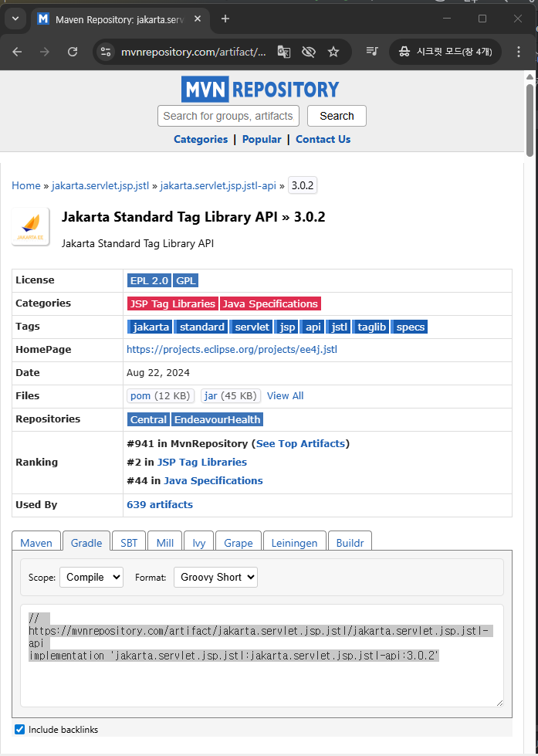538x756 pixels.
Task: Click the Jakarta EE project logo
Action: tap(30, 226)
